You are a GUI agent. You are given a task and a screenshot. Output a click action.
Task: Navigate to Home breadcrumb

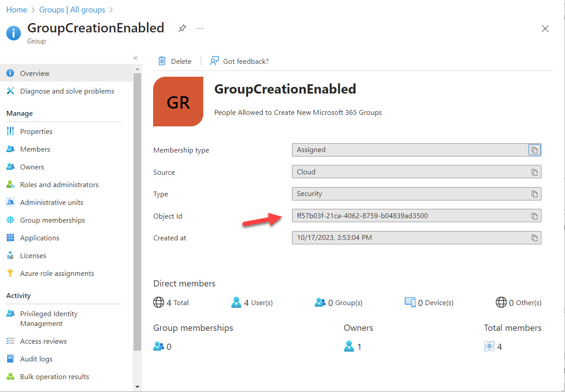(x=16, y=9)
